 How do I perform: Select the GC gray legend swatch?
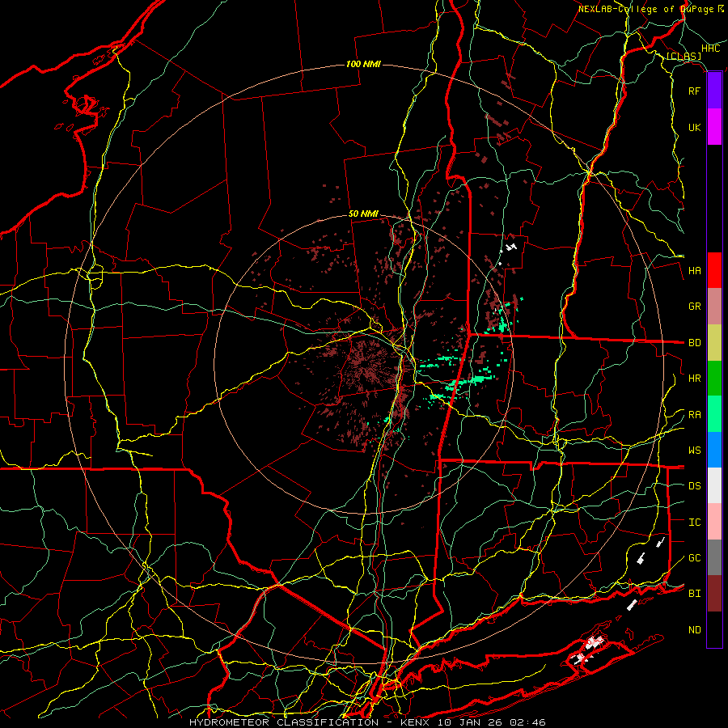point(714,557)
